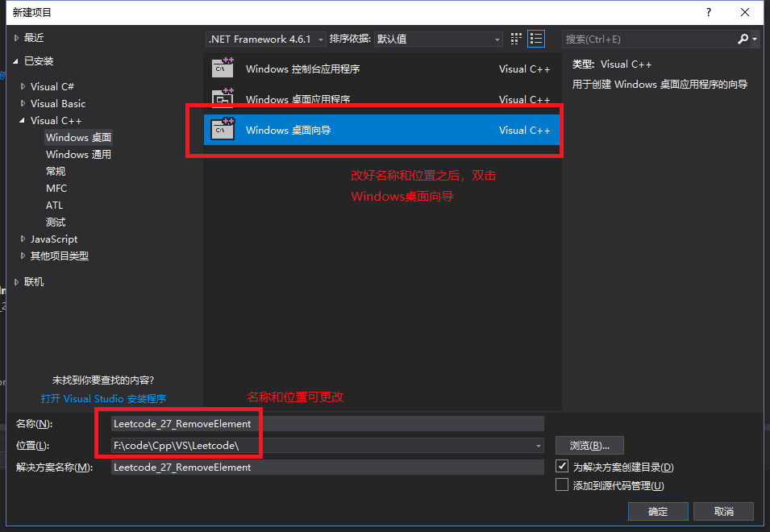Click the 联机 tree label
Image resolution: width=770 pixels, height=532 pixels.
[x=34, y=281]
